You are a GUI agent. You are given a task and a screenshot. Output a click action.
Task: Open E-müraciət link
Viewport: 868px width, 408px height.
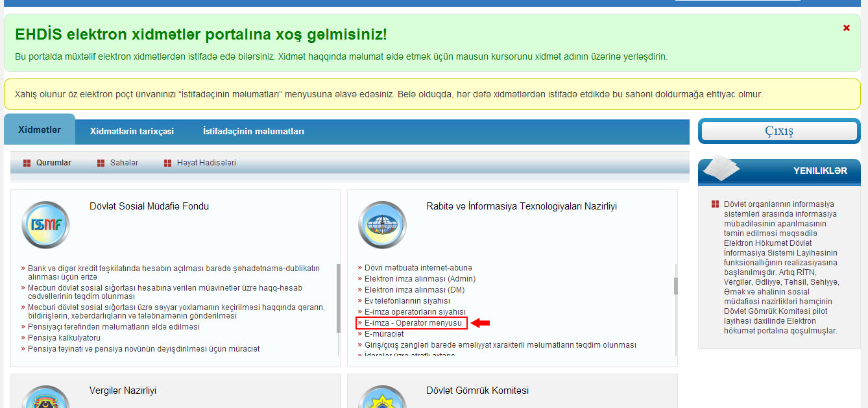tap(383, 334)
